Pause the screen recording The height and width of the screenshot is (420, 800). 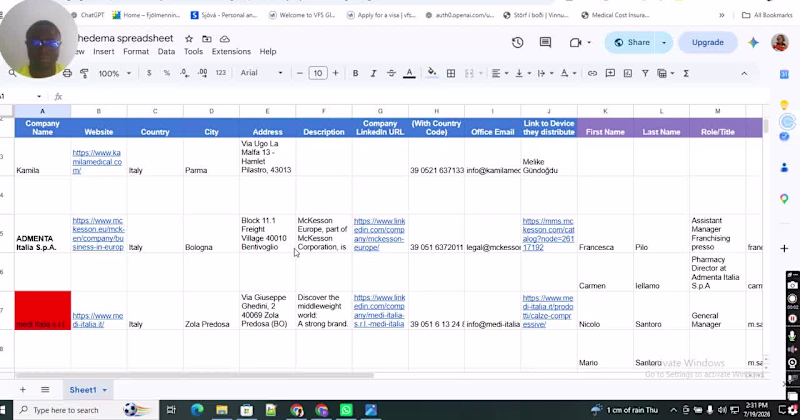[x=792, y=318]
